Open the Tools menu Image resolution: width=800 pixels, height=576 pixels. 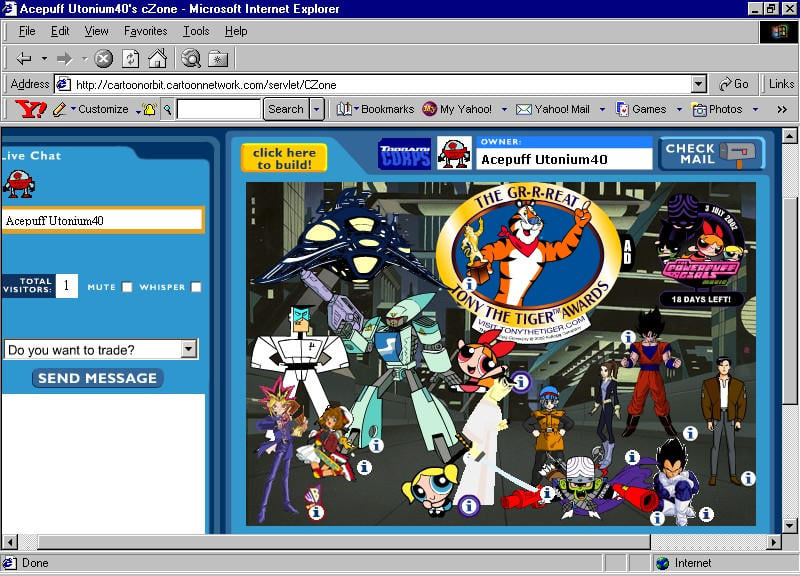[196, 31]
